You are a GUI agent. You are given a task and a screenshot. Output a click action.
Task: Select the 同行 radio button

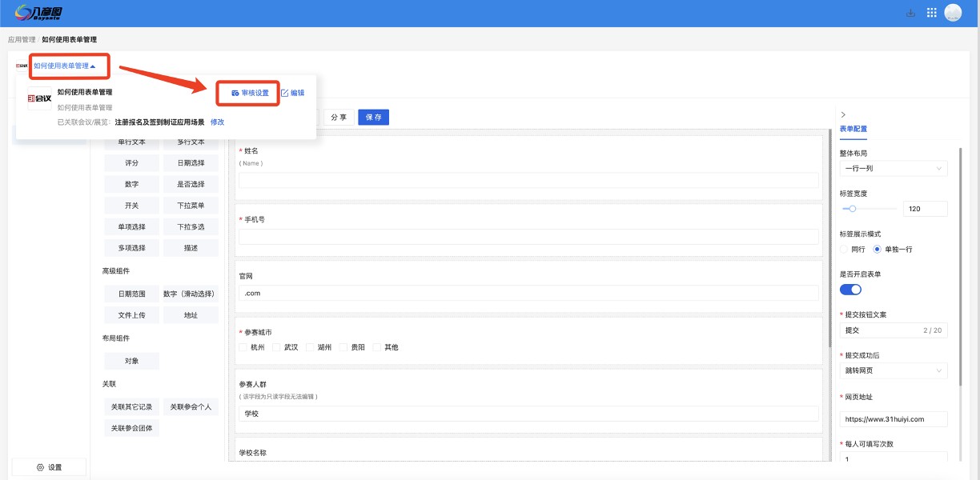pos(843,249)
